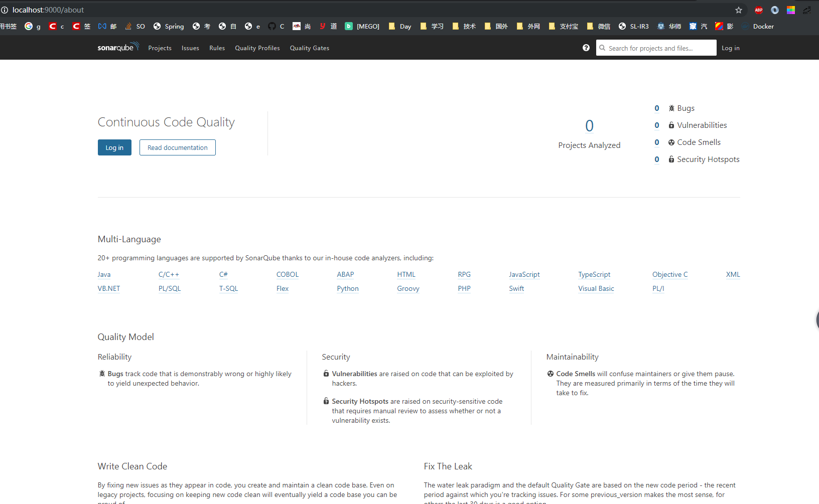819x504 pixels.
Task: Expand the '支付宝' bookmark folder
Action: 564,26
